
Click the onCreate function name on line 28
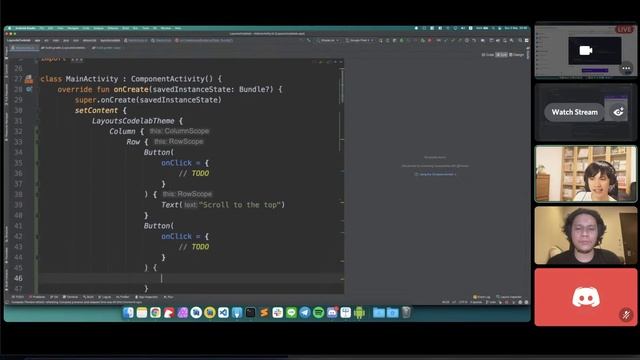pos(131,89)
